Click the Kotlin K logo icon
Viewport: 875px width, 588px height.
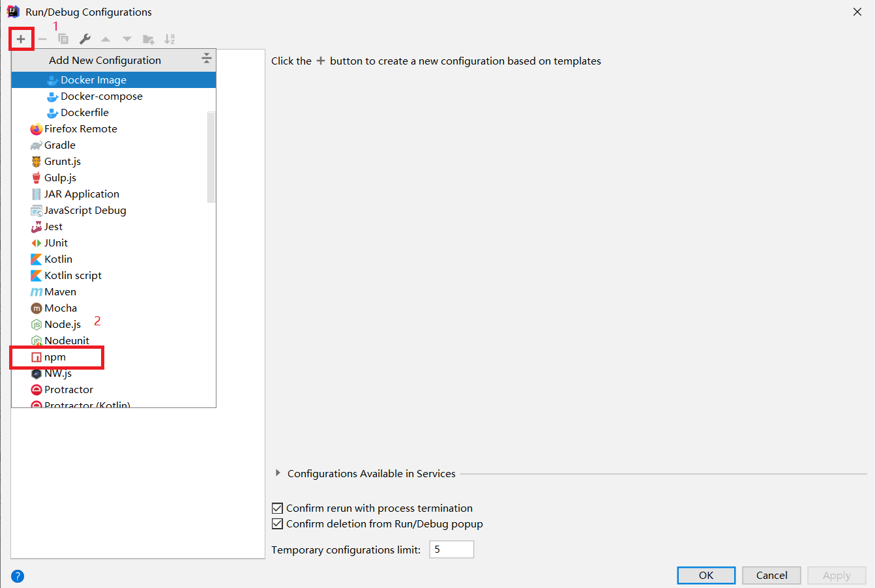[x=37, y=259]
